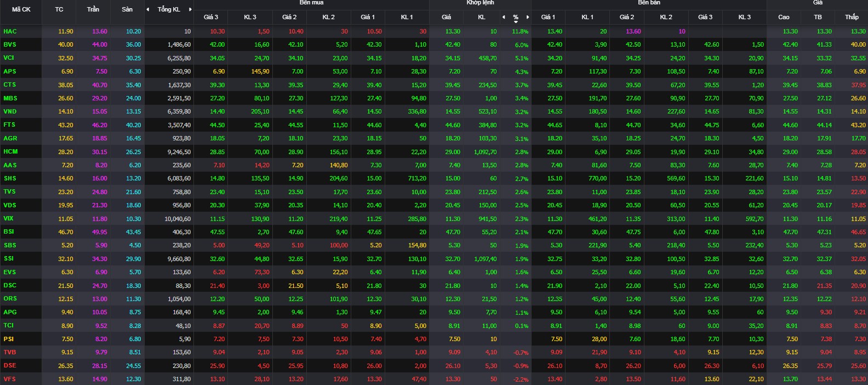Select the APG ticker

point(10,312)
